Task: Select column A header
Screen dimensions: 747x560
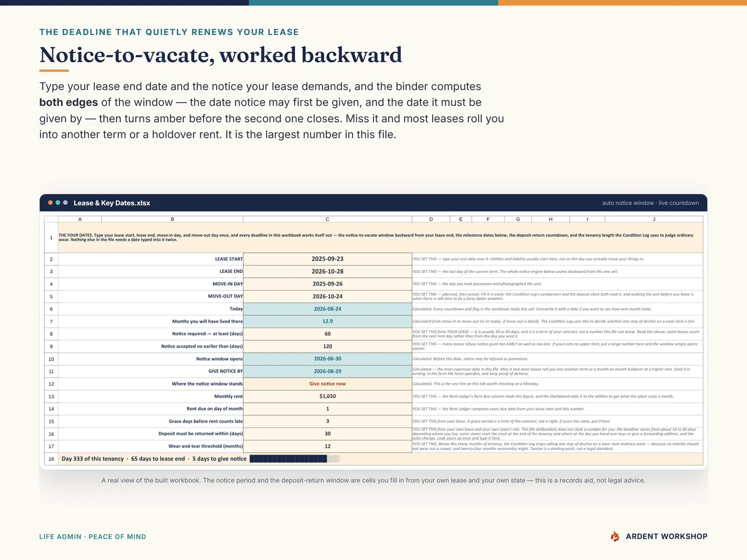Action: 80,219
